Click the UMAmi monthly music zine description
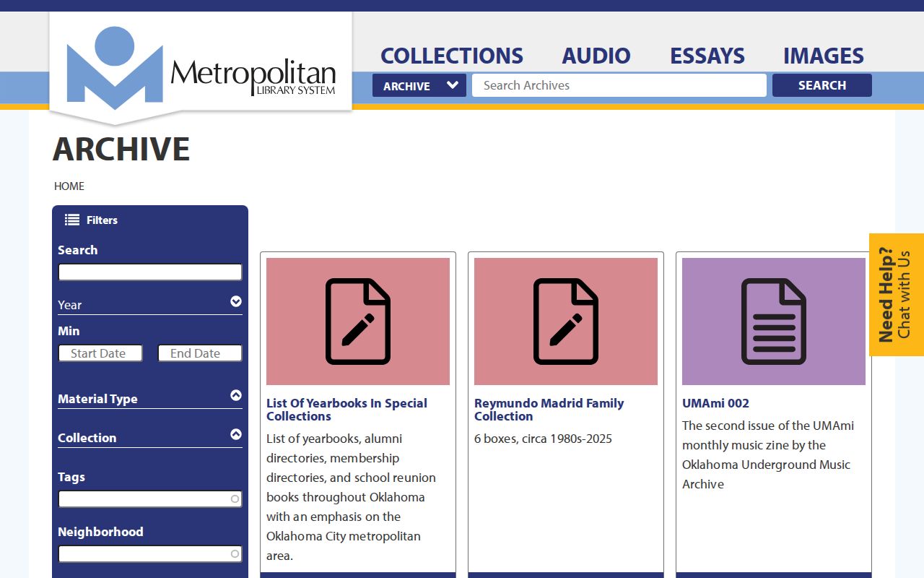 coord(767,455)
